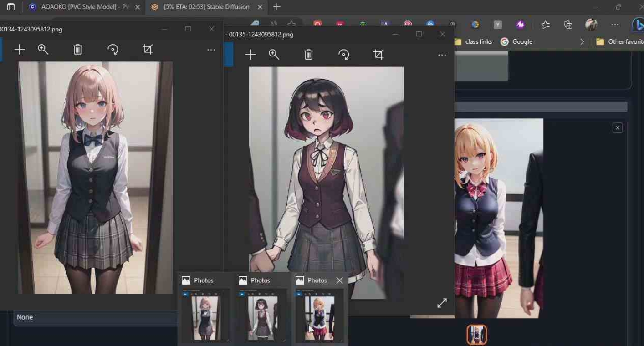Expand the bookmarks bar overflow chevron
The height and width of the screenshot is (346, 644).
(582, 41)
